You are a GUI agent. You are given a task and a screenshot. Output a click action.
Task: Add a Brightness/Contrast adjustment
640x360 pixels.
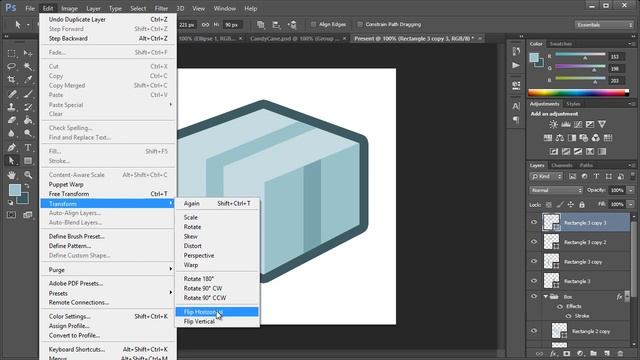click(553, 124)
